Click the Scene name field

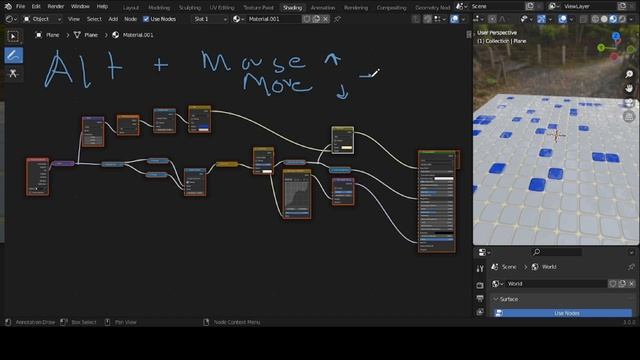pos(497,6)
